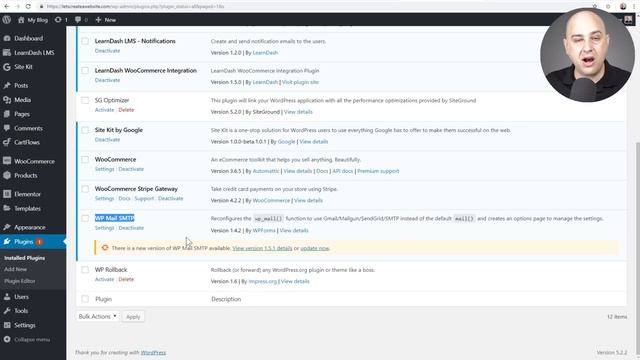The image size is (640, 360).
Task: Open WooCommerce plugin Settings link
Action: [x=104, y=169]
